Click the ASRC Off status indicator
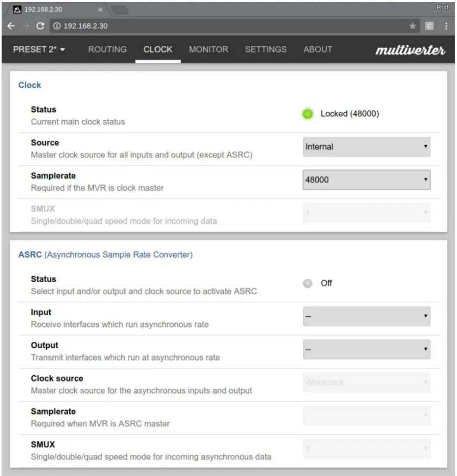457x476 pixels. click(x=308, y=283)
